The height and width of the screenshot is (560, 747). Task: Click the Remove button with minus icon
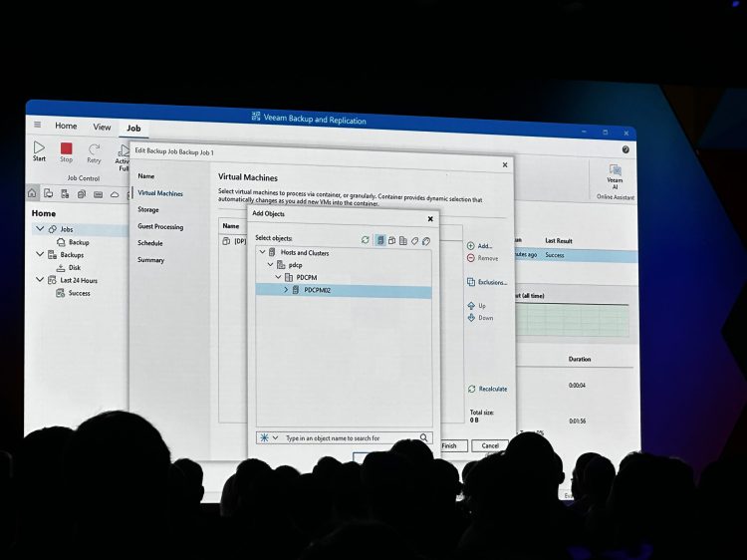point(482,258)
